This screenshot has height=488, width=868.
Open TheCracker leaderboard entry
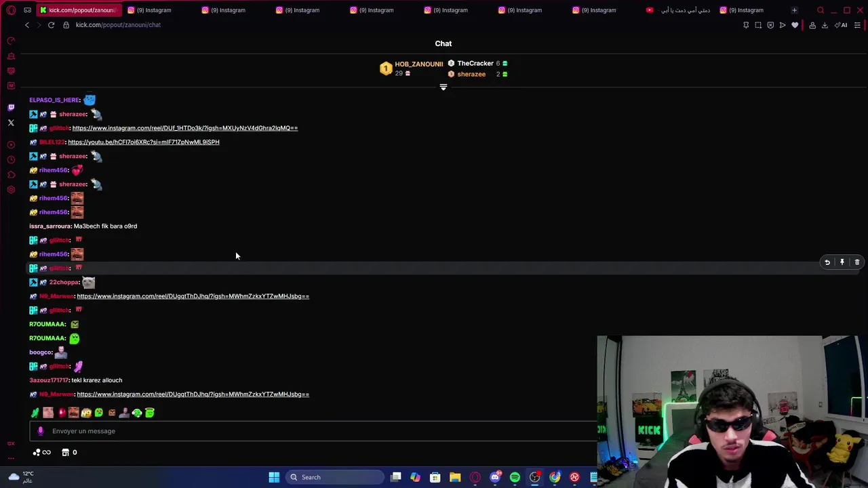[x=477, y=64]
